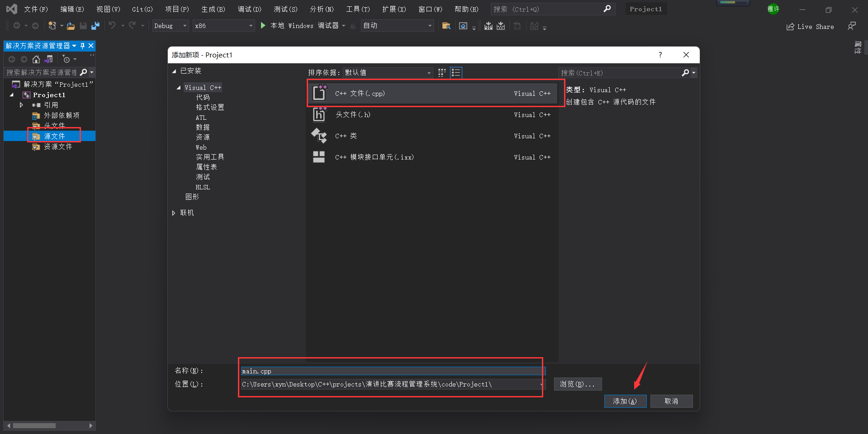Image resolution: width=868 pixels, height=434 pixels.
Task: Open the 生成(B) build menu
Action: 213,9
